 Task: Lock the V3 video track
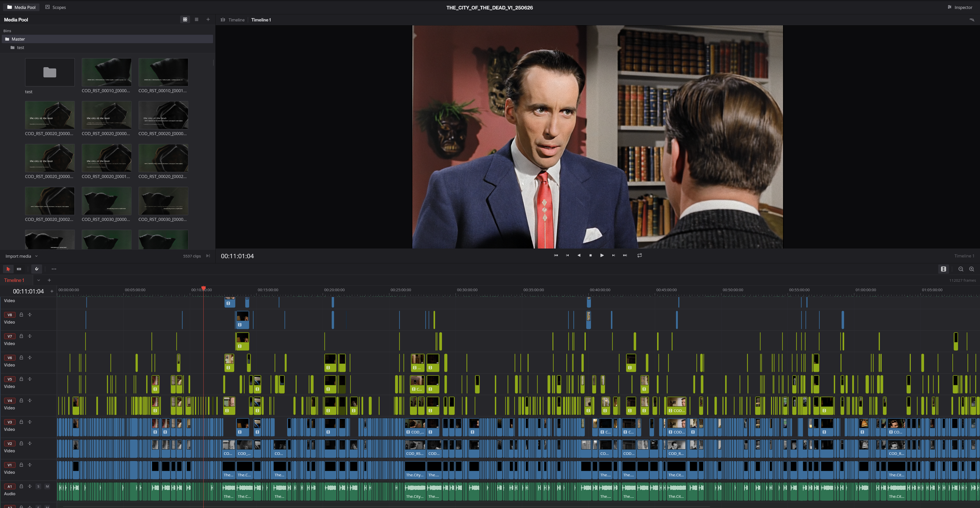pyautogui.click(x=21, y=422)
